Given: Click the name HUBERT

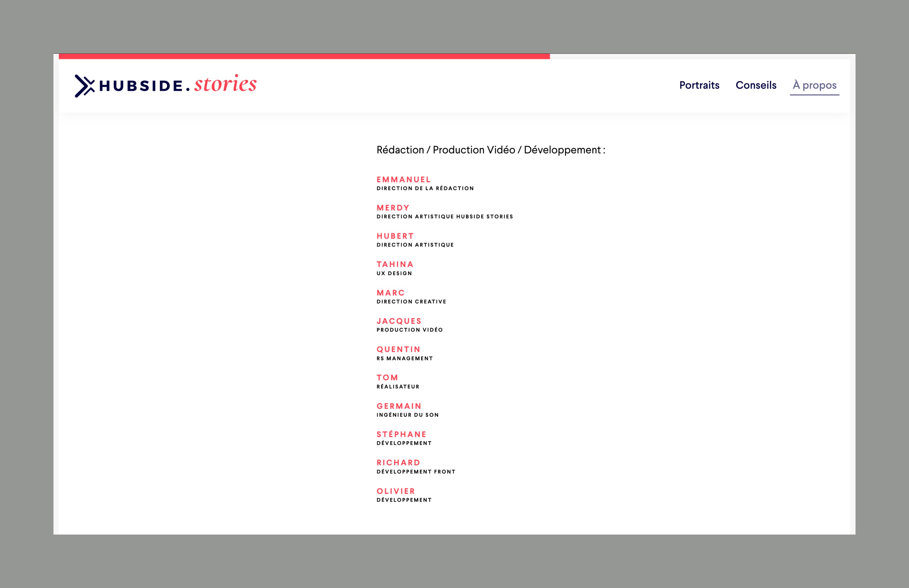Looking at the screenshot, I should click(x=395, y=236).
